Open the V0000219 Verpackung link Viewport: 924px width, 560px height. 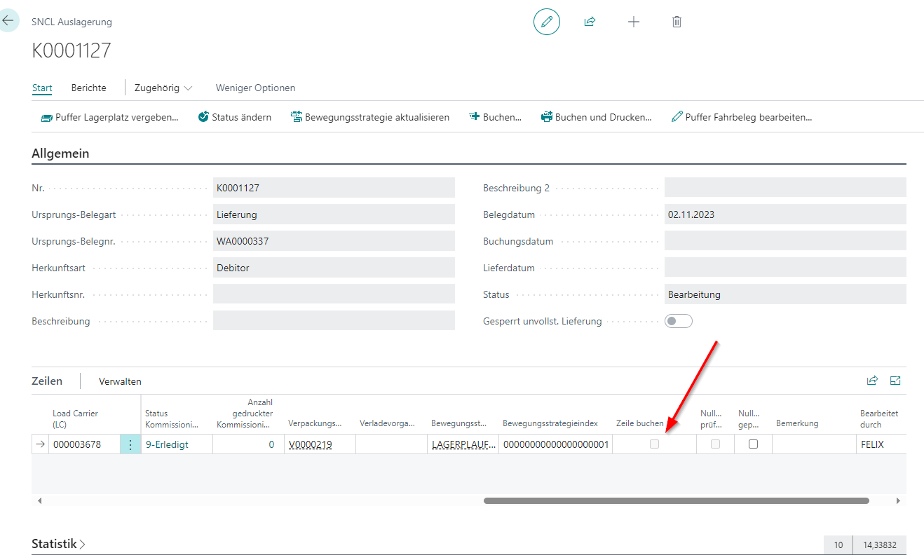click(310, 444)
